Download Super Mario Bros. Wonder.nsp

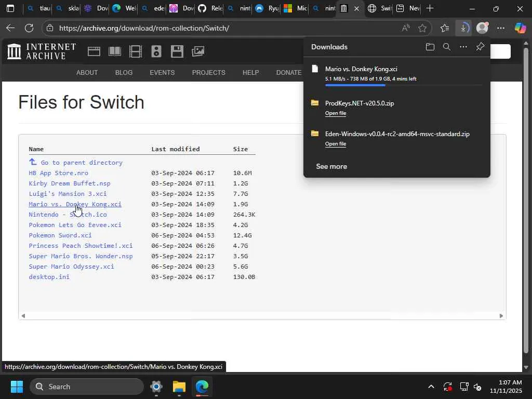pyautogui.click(x=81, y=256)
